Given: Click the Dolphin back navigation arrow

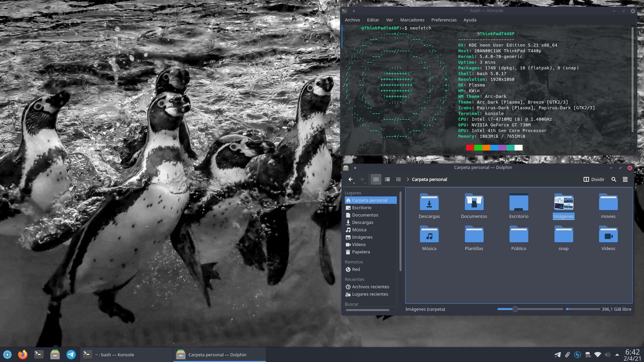Looking at the screenshot, I should coord(350,179).
